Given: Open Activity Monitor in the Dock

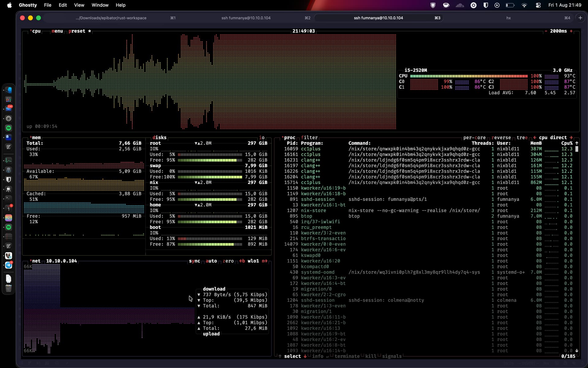Looking at the screenshot, I should [9, 160].
